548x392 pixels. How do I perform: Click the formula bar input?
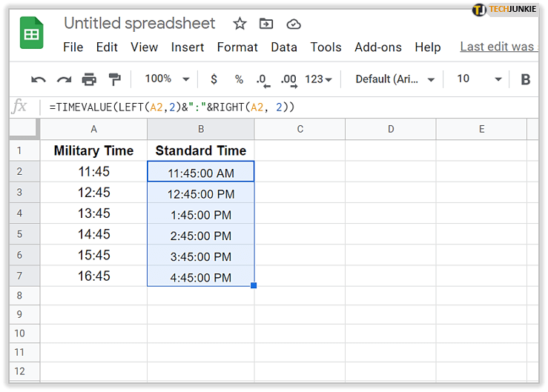coord(297,107)
